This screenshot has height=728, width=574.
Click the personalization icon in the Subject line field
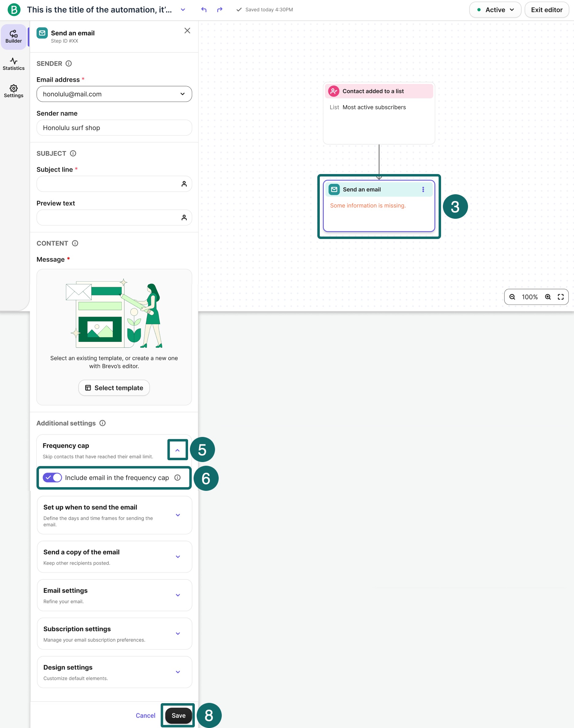coord(184,184)
